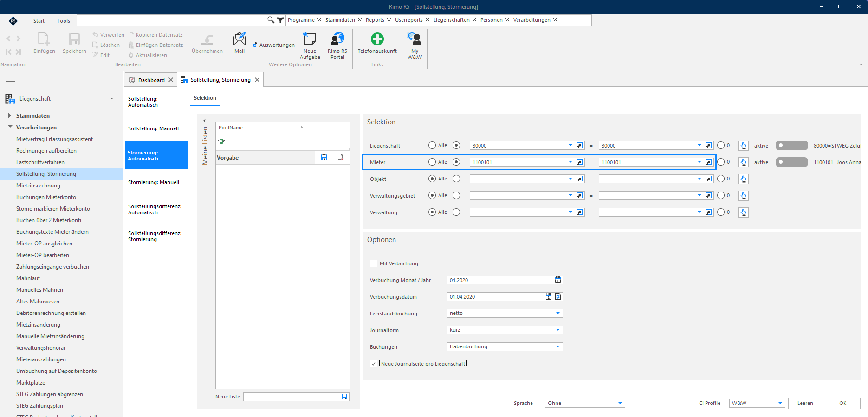Click the hand pointer icon in Liegenschaft row

click(x=744, y=146)
